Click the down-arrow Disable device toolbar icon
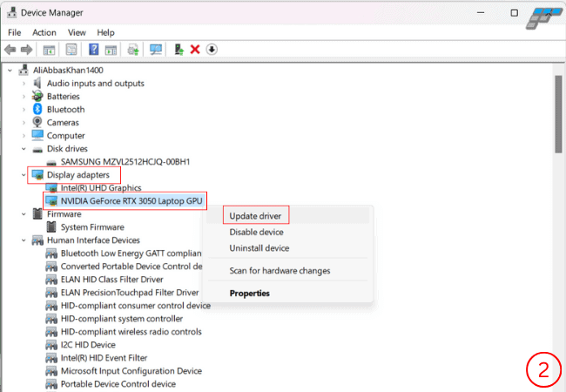Screen dimensions: 566x392 point(212,49)
